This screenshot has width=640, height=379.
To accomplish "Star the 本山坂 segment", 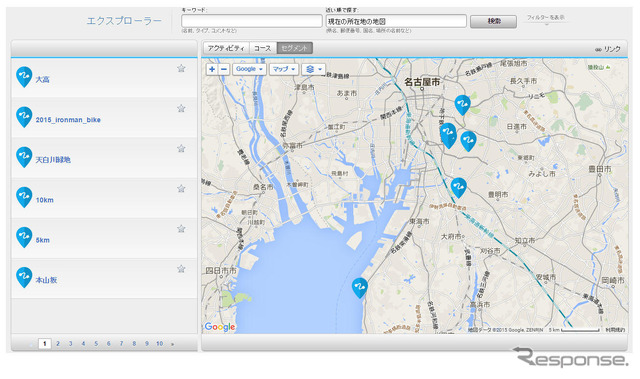I will pos(181,269).
